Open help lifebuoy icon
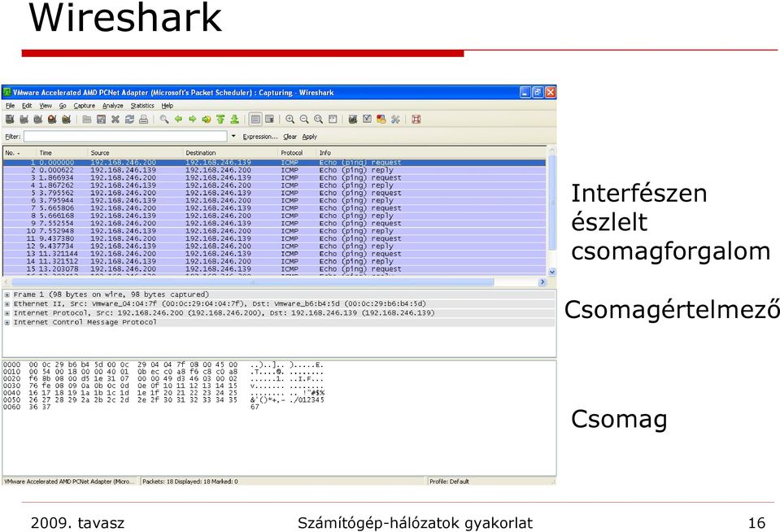 click(416, 119)
